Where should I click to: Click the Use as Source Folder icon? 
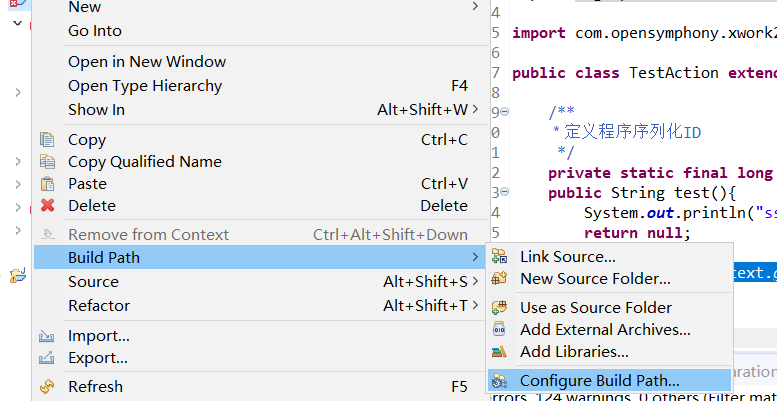pos(499,307)
